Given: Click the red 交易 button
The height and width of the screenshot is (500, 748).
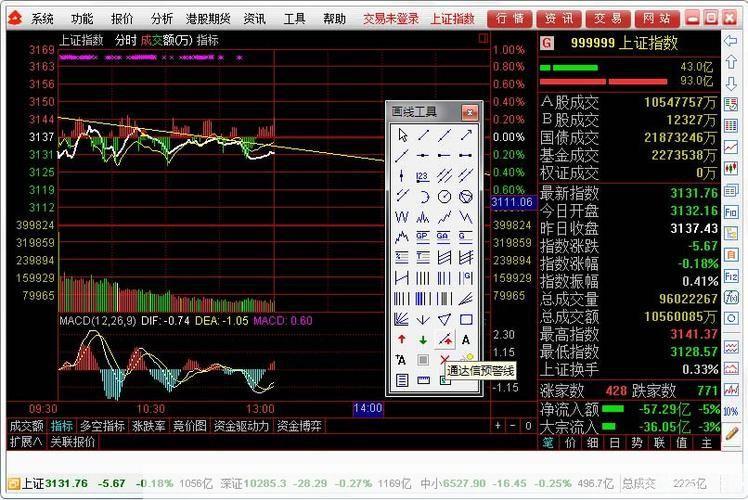Looking at the screenshot, I should tap(608, 19).
